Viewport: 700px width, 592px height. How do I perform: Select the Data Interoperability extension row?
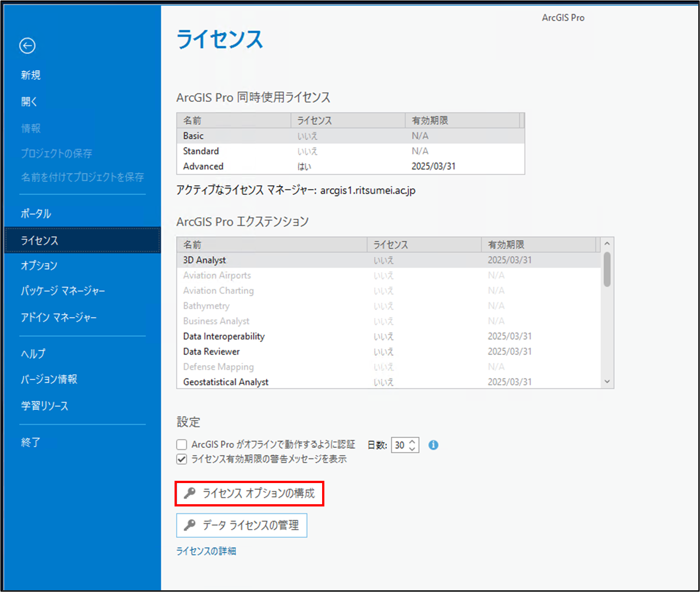tap(389, 336)
